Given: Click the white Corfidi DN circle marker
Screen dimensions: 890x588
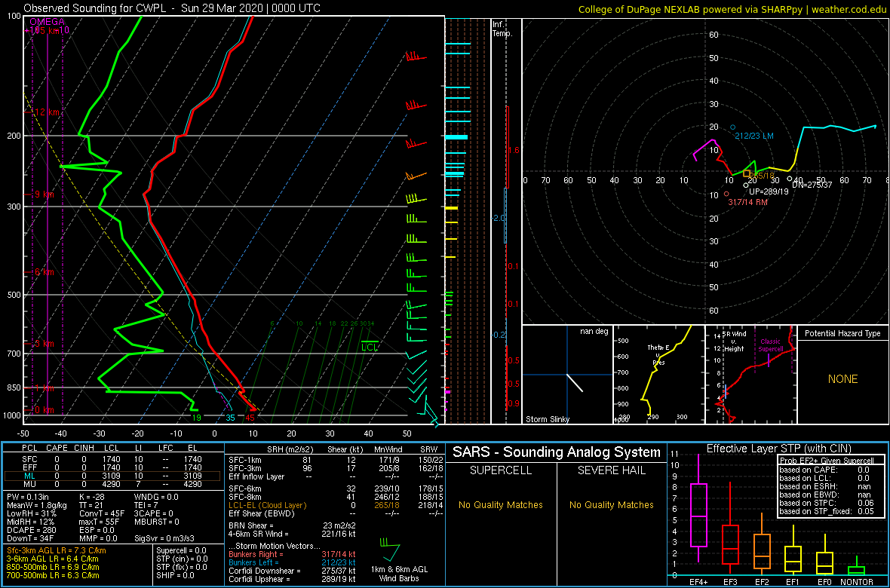Looking at the screenshot, I should 790,179.
